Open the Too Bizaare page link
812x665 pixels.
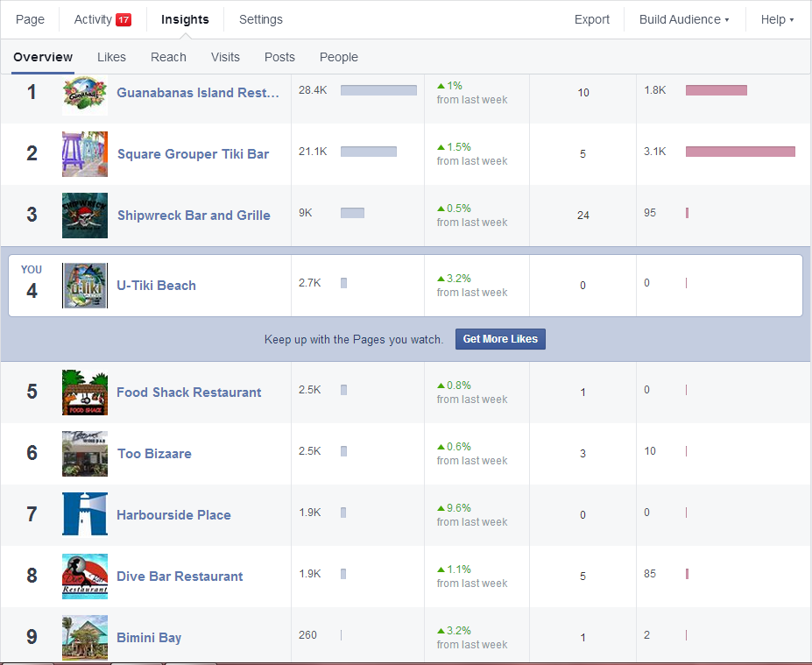tap(154, 454)
